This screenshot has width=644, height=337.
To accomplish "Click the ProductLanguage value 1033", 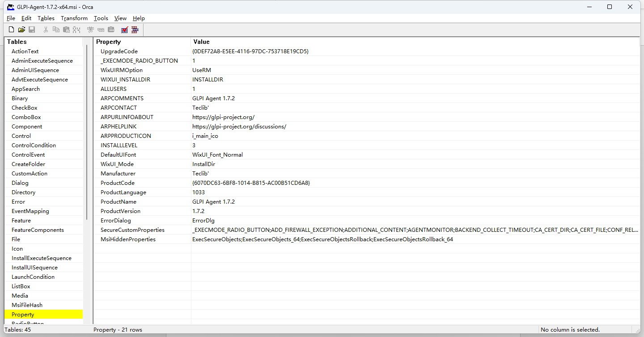I will coord(199,192).
